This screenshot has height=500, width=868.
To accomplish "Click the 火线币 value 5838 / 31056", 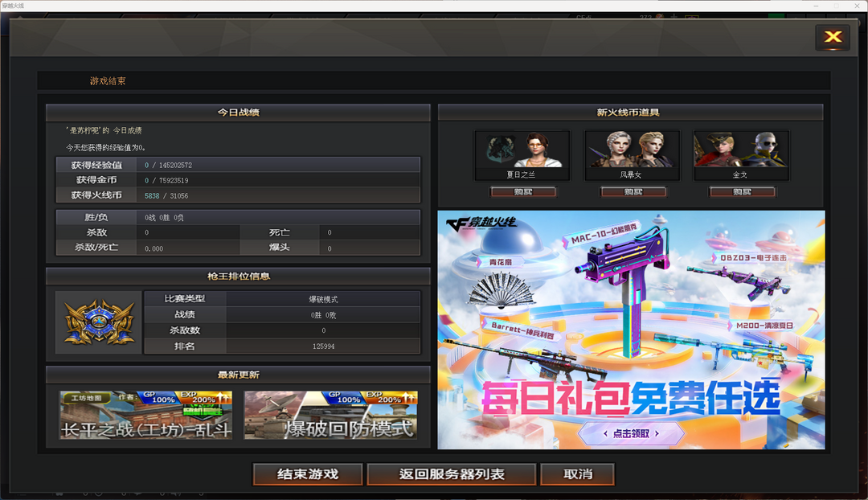I will tap(166, 196).
